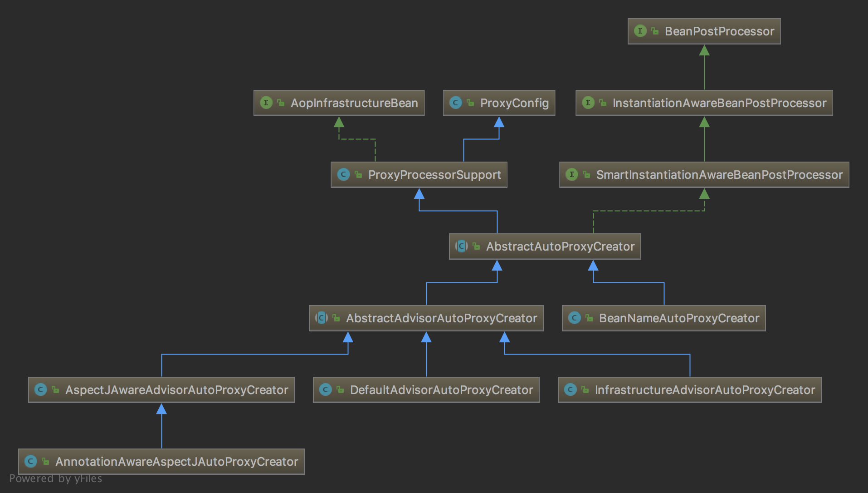868x493 pixels.
Task: Click the Powered by yFiles text
Action: pos(56,478)
